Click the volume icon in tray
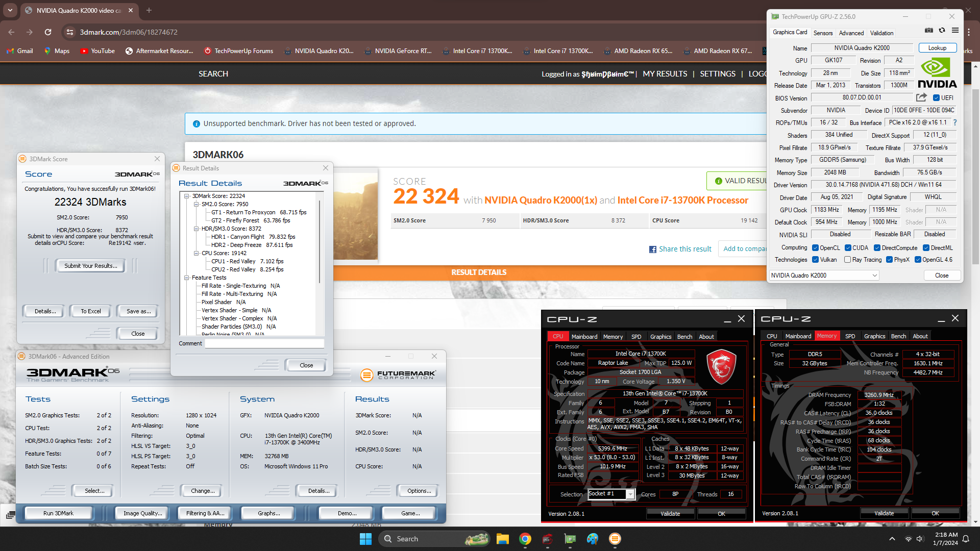 (x=920, y=539)
